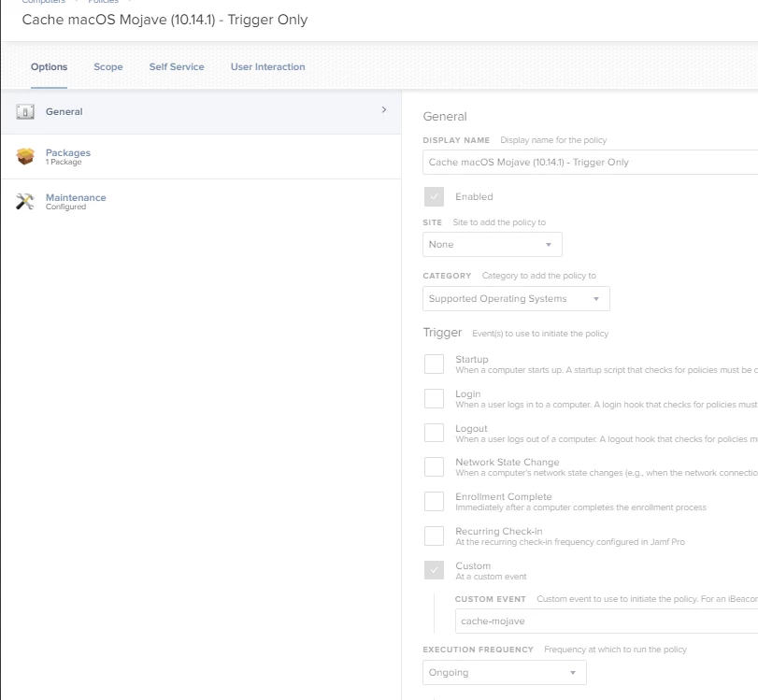758x700 pixels.
Task: Open the Category dropdown Supported Operating Systems
Action: [516, 299]
